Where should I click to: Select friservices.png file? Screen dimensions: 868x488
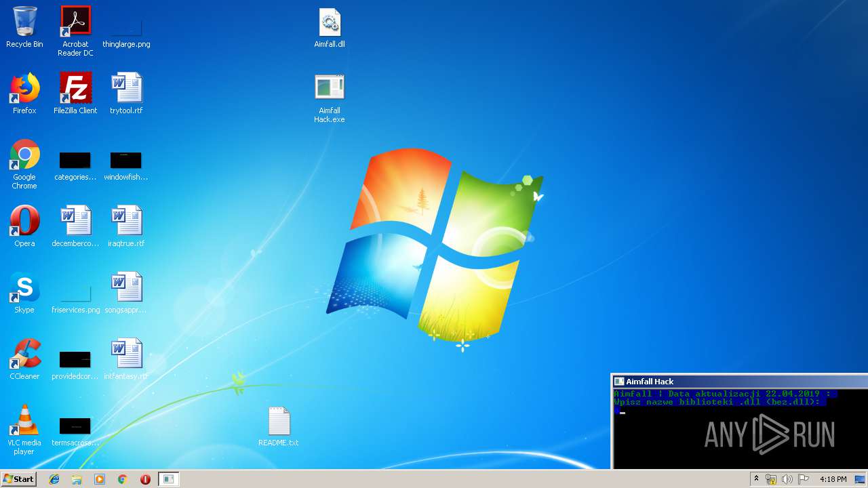(x=75, y=298)
